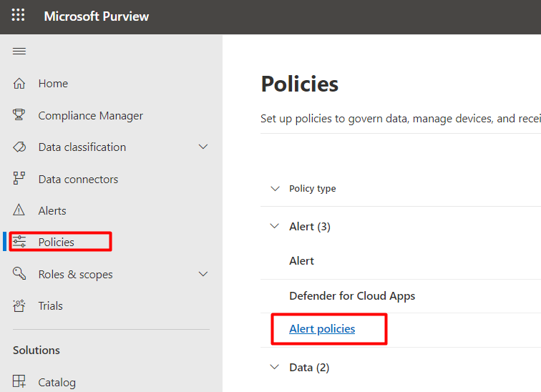Collapse navigation with the hamburger icon
The width and height of the screenshot is (541, 392).
coord(19,51)
